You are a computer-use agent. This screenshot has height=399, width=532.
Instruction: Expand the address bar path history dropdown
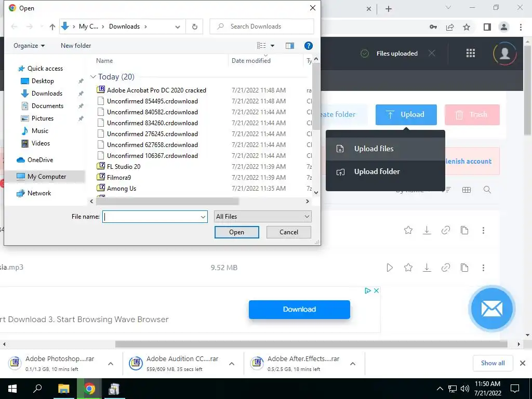tap(178, 27)
